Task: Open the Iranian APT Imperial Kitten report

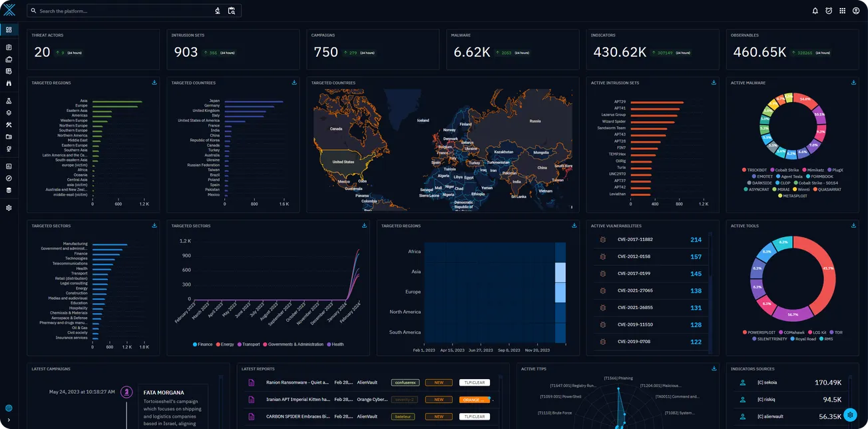Action: point(370,400)
